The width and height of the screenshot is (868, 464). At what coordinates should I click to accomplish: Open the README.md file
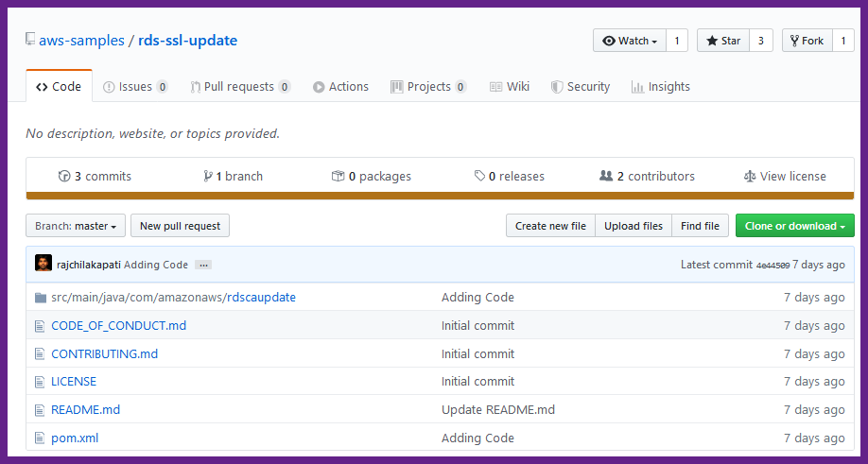[86, 410]
